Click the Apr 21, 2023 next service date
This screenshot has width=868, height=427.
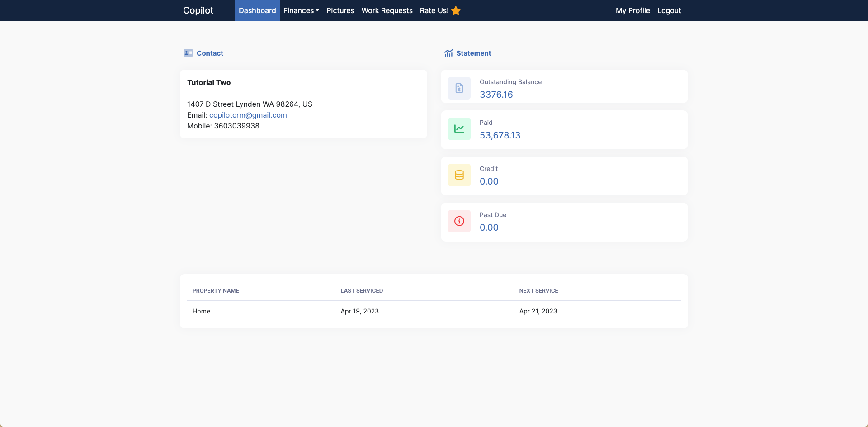tap(538, 311)
